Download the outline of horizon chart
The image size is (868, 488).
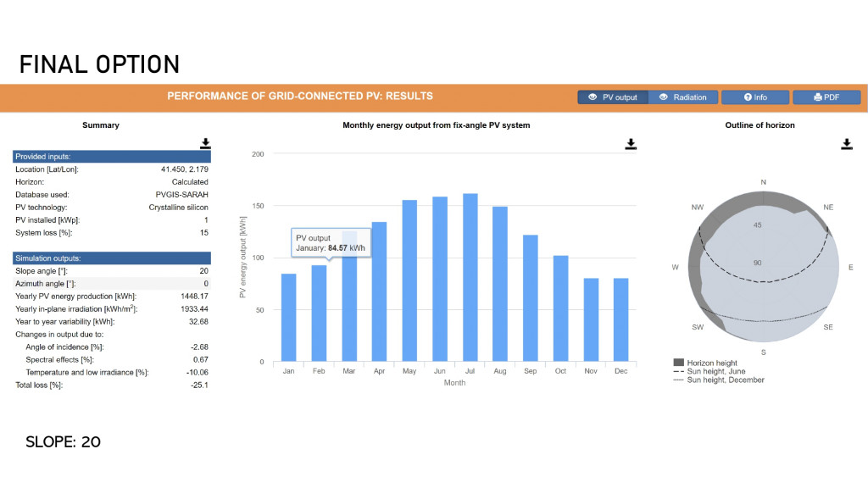click(846, 144)
